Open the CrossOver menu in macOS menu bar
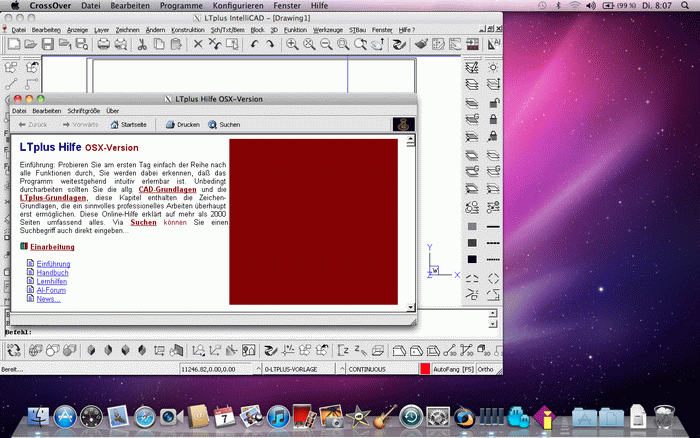 tap(50, 5)
